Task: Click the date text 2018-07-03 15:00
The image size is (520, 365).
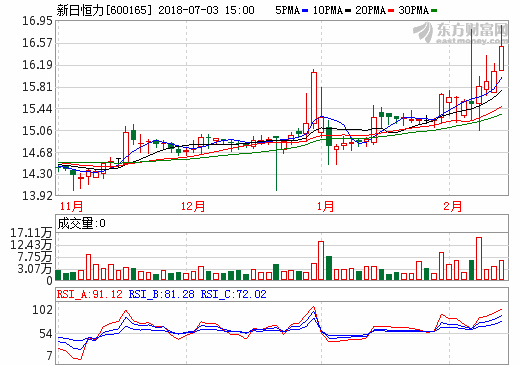Action: tap(206, 10)
